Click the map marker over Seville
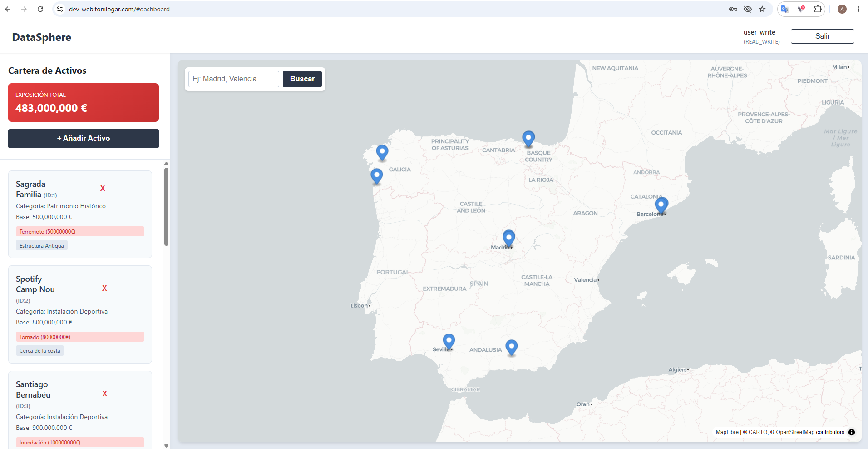 [x=449, y=342]
